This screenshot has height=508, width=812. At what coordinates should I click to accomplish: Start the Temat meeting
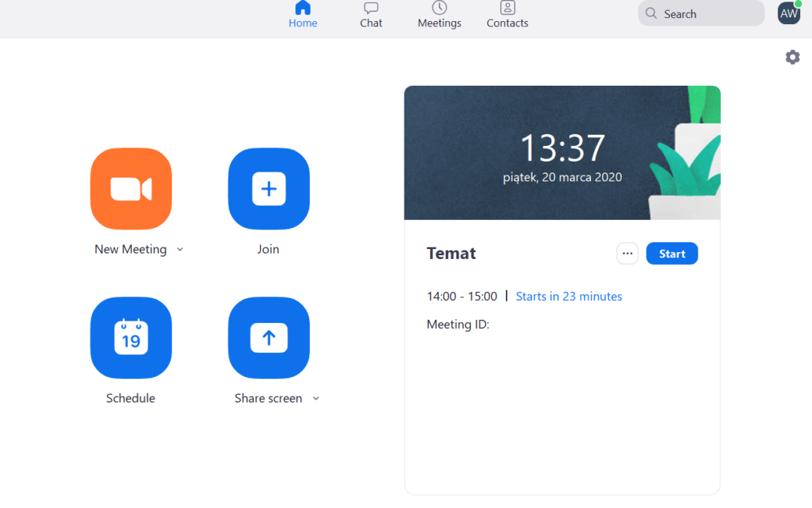(671, 254)
